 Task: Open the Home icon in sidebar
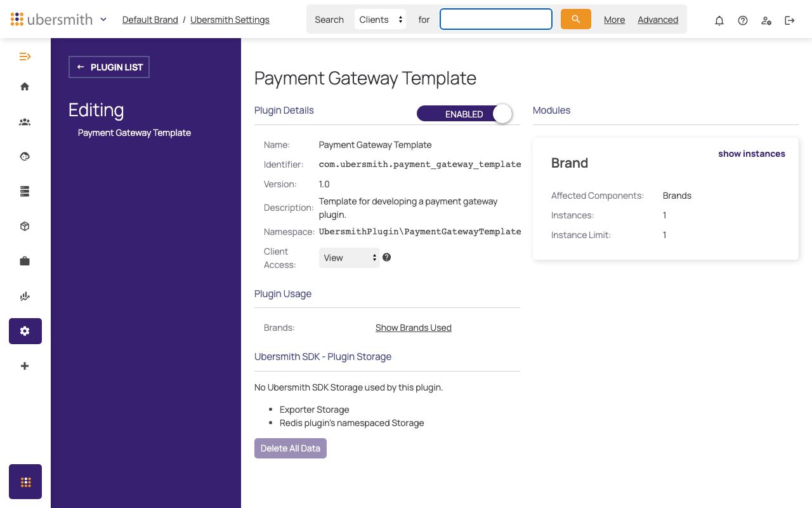tap(25, 86)
